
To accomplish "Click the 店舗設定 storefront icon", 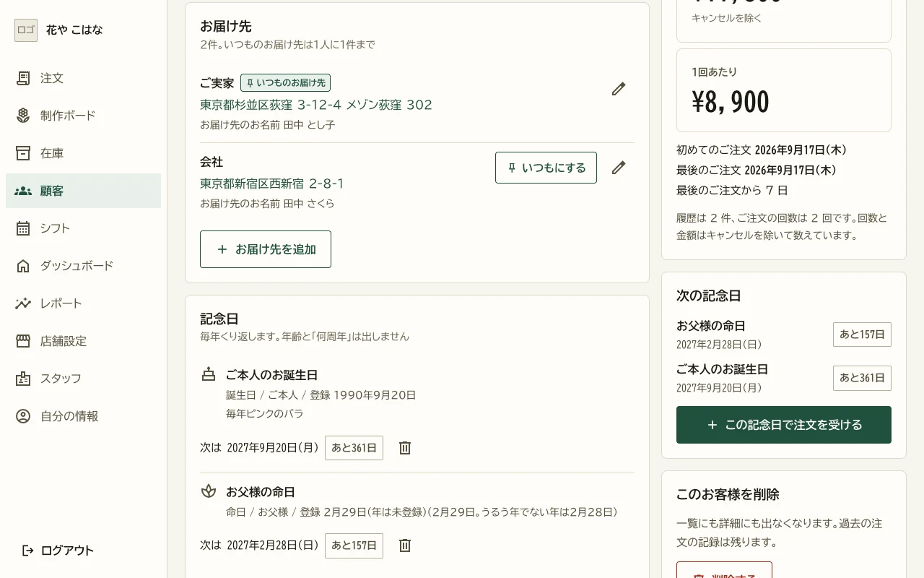I will point(23,341).
